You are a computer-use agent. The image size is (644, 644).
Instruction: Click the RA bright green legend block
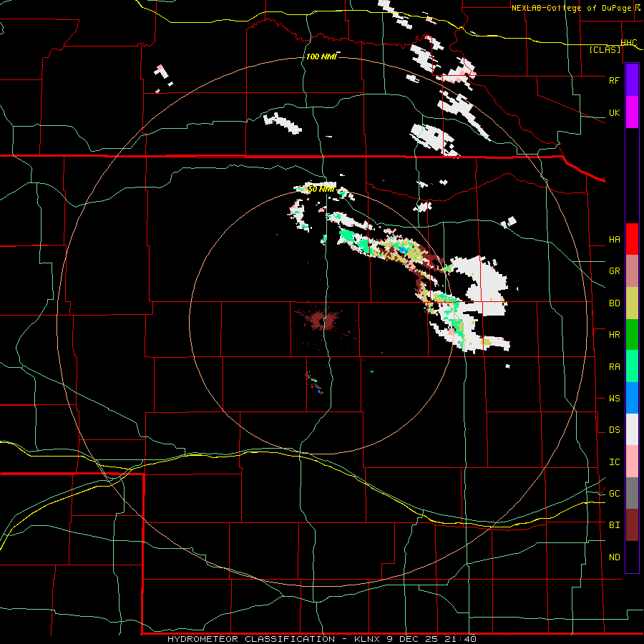click(x=632, y=366)
